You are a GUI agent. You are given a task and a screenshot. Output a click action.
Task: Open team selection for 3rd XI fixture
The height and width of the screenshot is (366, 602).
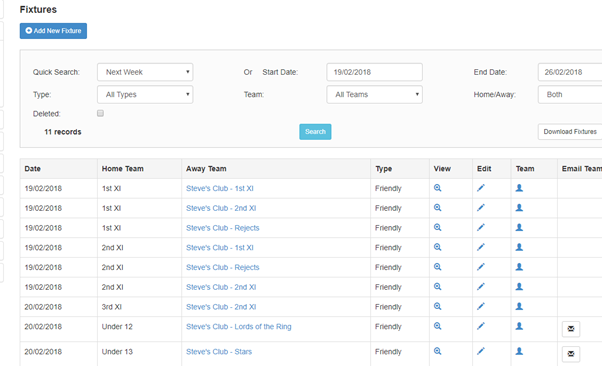click(519, 306)
